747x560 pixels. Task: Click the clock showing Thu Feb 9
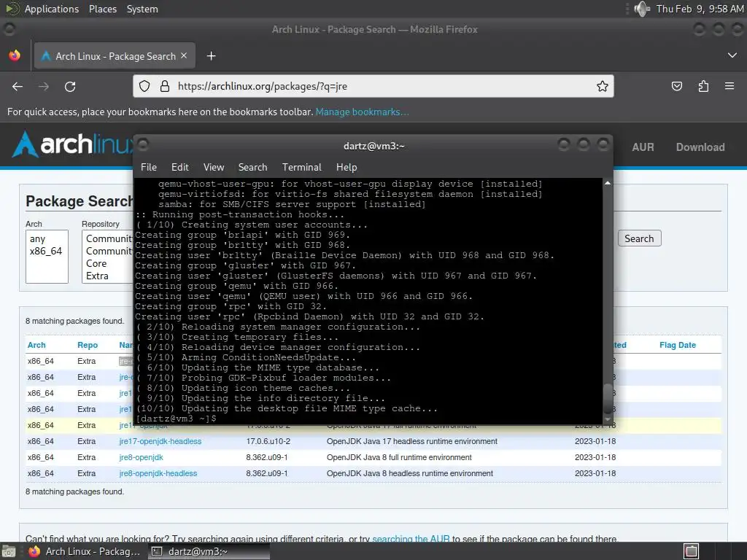pos(700,9)
